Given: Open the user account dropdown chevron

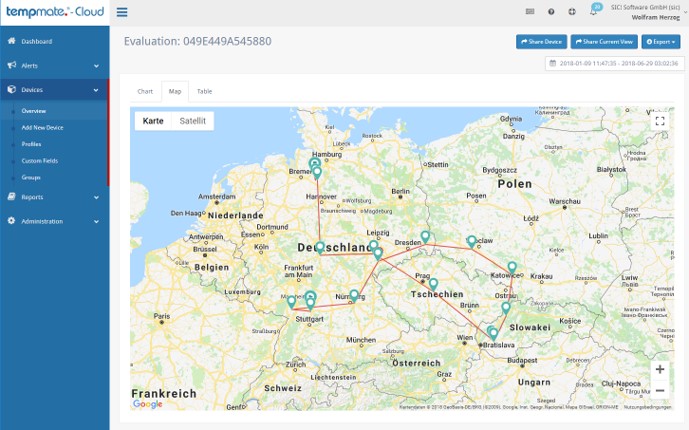Looking at the screenshot, I should click(x=685, y=12).
